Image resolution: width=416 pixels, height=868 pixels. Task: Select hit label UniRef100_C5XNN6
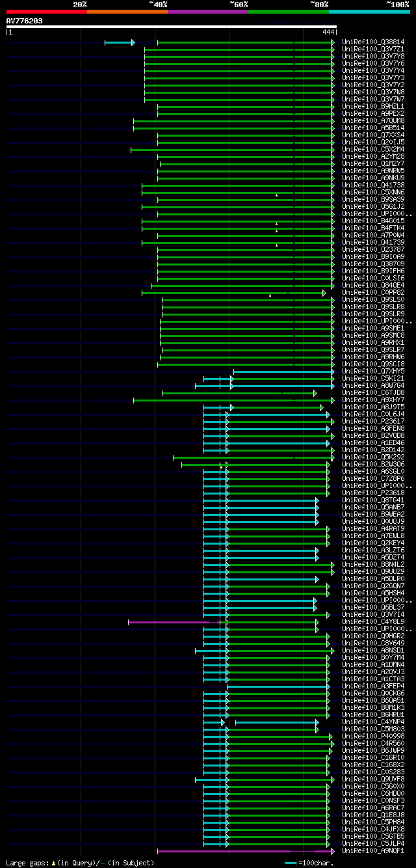coord(373,192)
